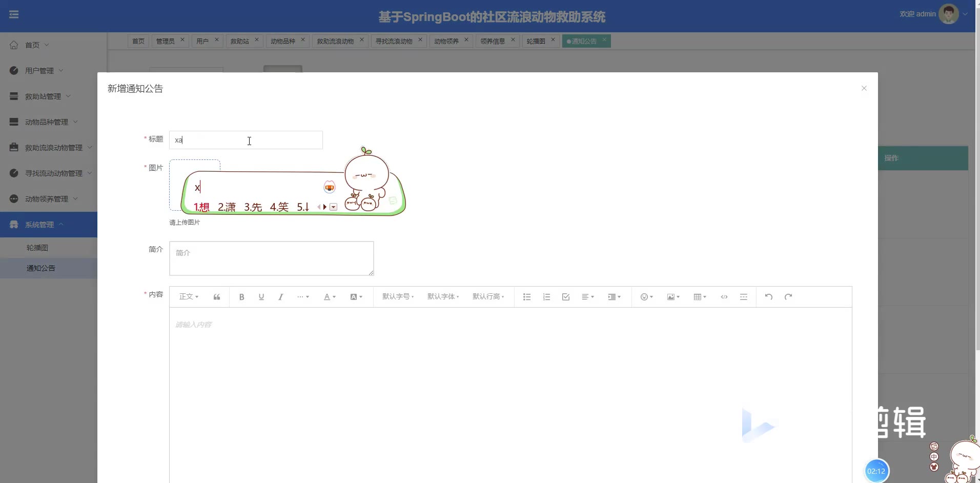Toggle underline formatting in the editor
This screenshot has height=483, width=980.
(x=261, y=297)
